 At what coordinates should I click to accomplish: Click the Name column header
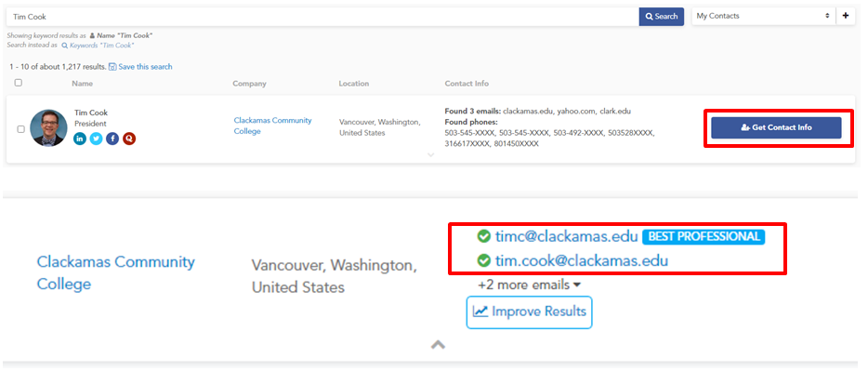[82, 84]
